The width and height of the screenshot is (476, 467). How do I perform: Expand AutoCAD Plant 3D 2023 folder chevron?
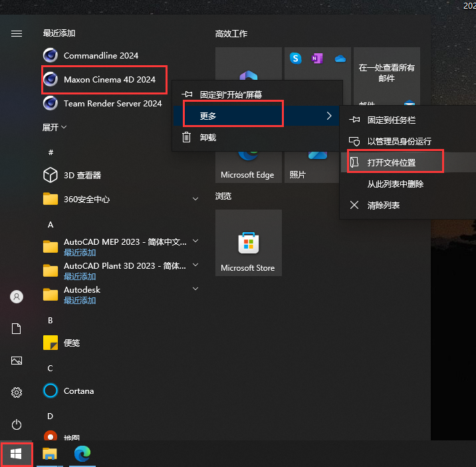click(x=195, y=265)
